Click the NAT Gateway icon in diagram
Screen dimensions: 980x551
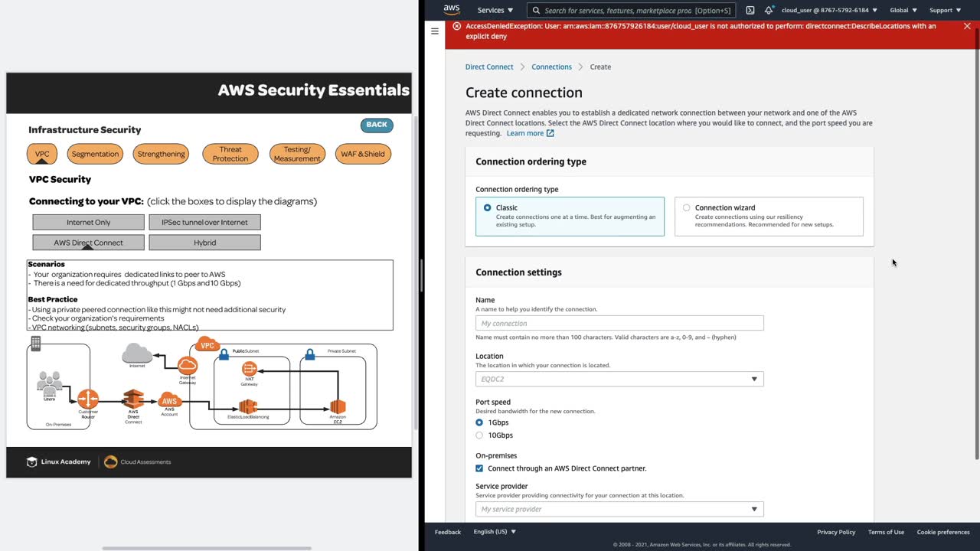[x=249, y=370]
